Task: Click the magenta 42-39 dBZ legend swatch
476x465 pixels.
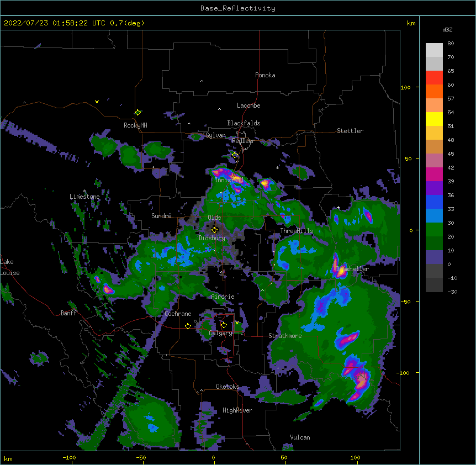Action: [434, 174]
